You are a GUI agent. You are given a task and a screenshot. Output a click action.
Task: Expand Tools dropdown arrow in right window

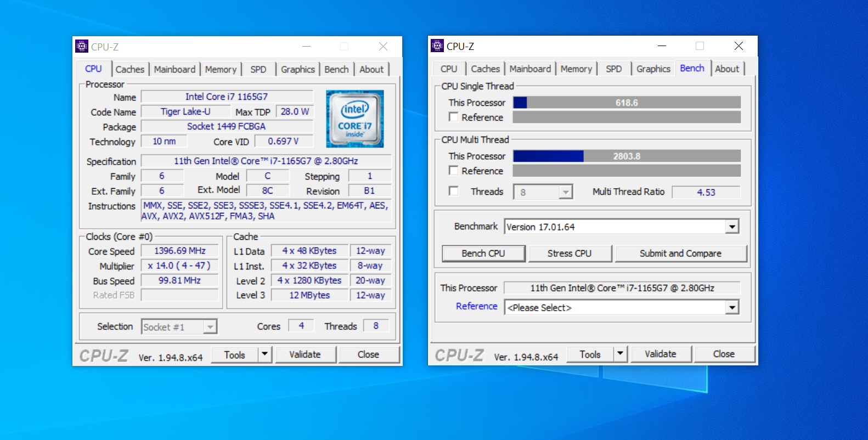click(x=620, y=354)
